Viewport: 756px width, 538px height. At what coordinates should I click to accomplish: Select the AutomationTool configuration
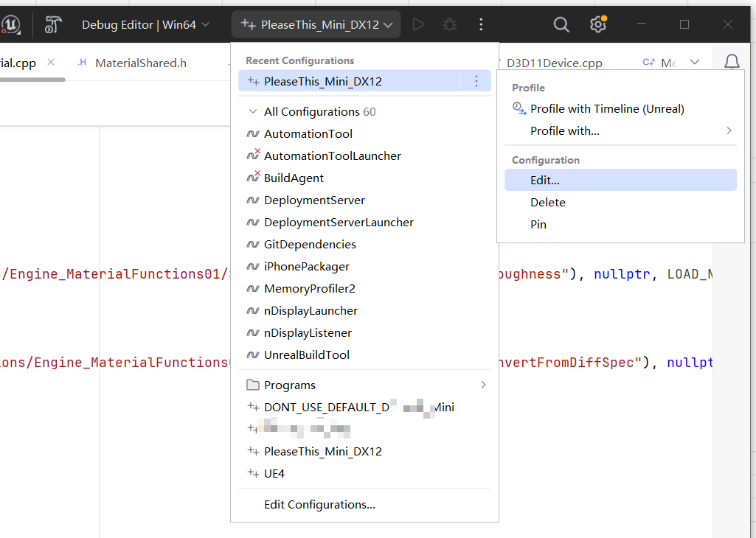point(364,134)
